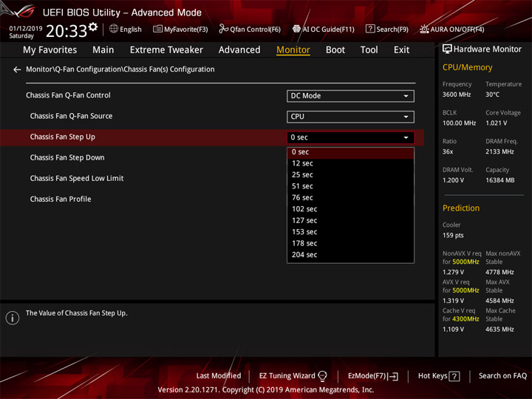The image size is (532, 399).
Task: Pick 204 sec from the list
Action: [350, 255]
